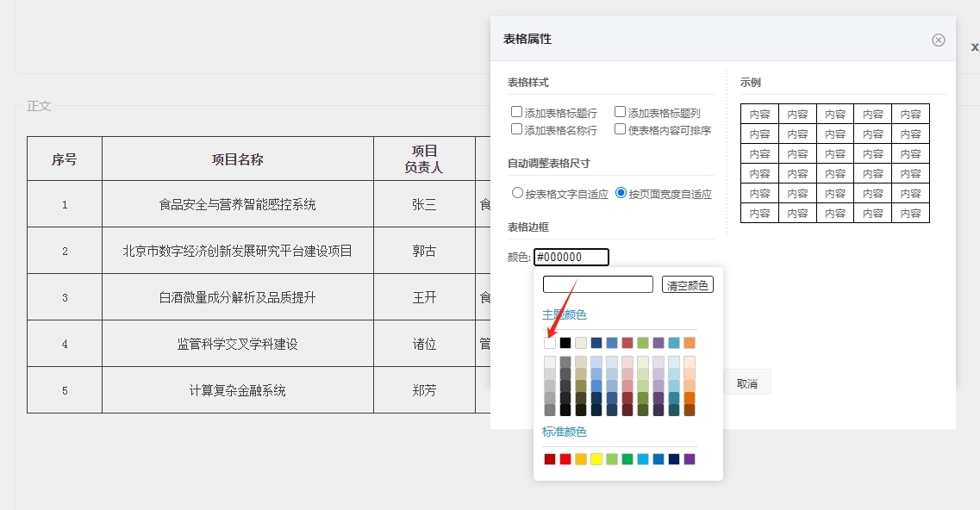The height and width of the screenshot is (510, 980).
Task: Enable 使表格内容可排序 checkbox
Action: pyautogui.click(x=621, y=129)
